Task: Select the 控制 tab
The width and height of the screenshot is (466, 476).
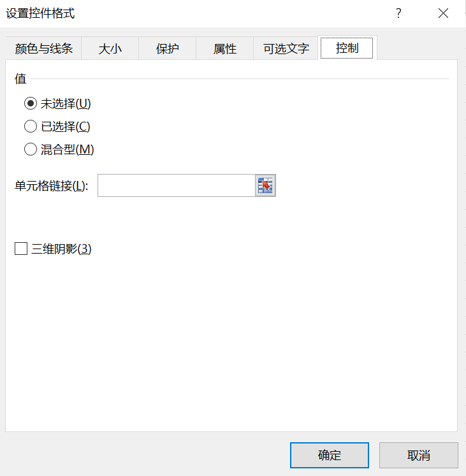Action: (347, 48)
